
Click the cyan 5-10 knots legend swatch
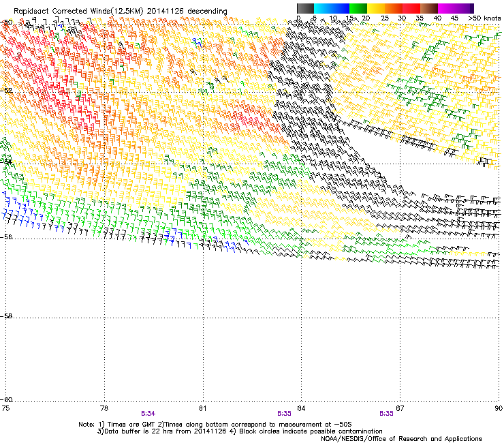[323, 8]
